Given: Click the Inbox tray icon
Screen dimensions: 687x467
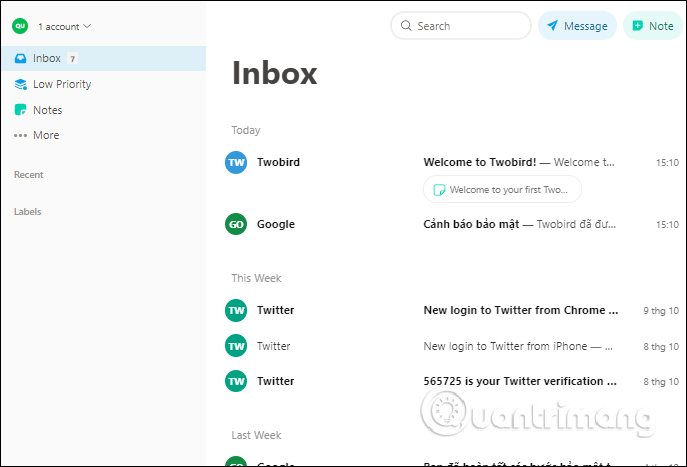Looking at the screenshot, I should click(x=21, y=58).
